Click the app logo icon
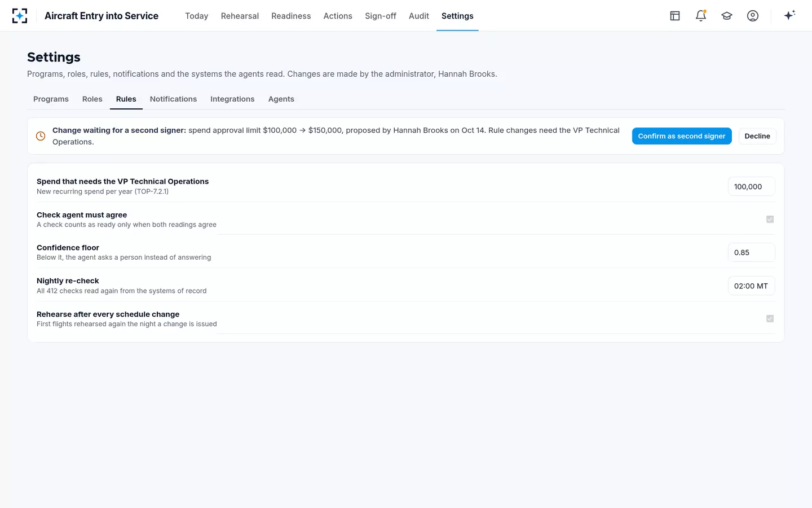Image resolution: width=812 pixels, height=508 pixels. pos(20,16)
